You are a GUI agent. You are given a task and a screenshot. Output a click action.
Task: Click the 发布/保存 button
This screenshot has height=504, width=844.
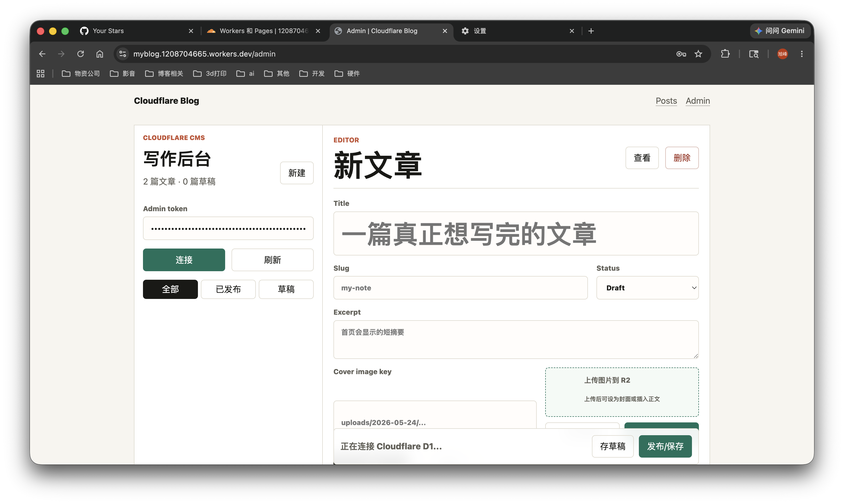click(x=665, y=447)
